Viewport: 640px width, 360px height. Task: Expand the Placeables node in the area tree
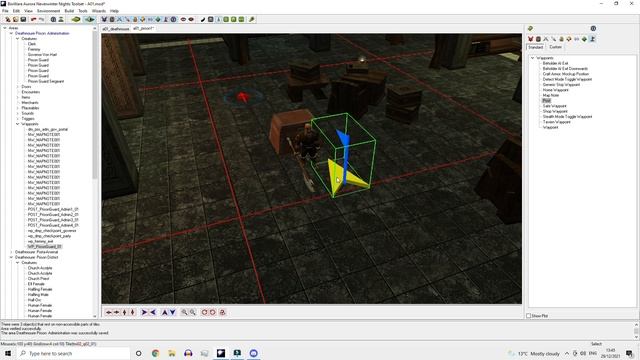point(18,108)
